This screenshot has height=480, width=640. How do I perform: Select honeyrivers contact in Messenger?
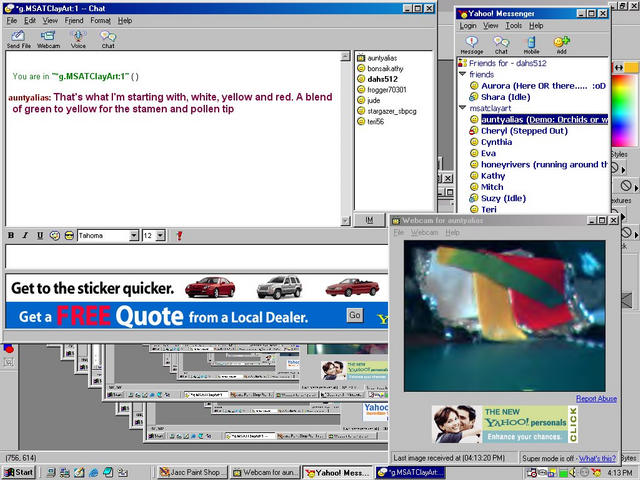pos(544,164)
